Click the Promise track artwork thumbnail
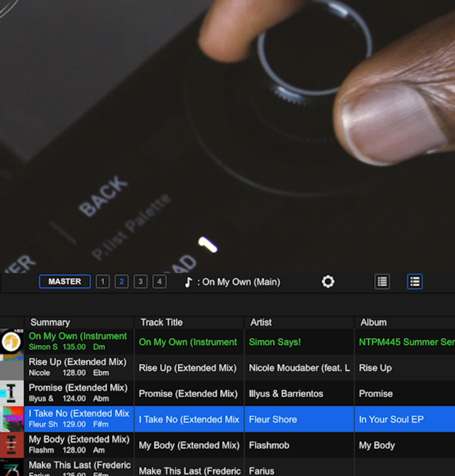 point(11,393)
